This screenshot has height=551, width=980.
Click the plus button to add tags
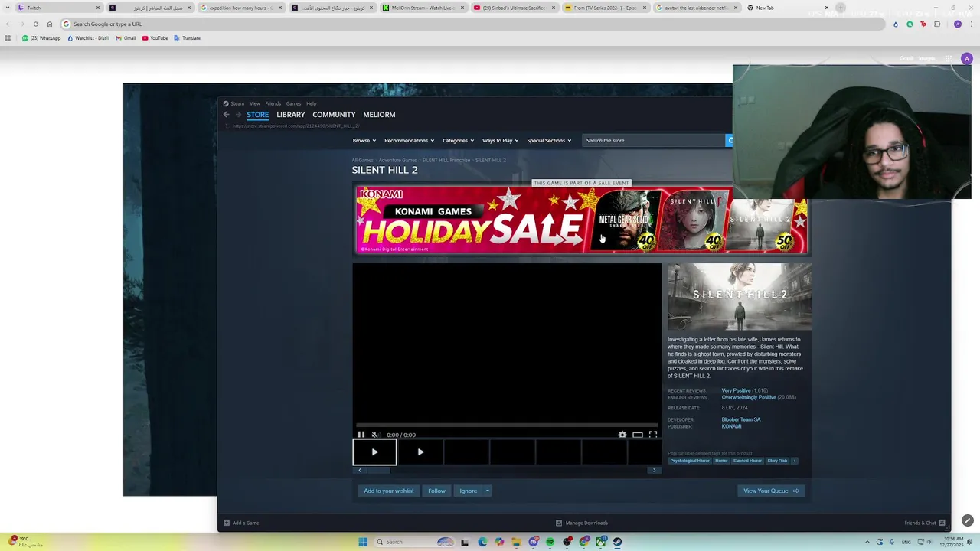(794, 461)
